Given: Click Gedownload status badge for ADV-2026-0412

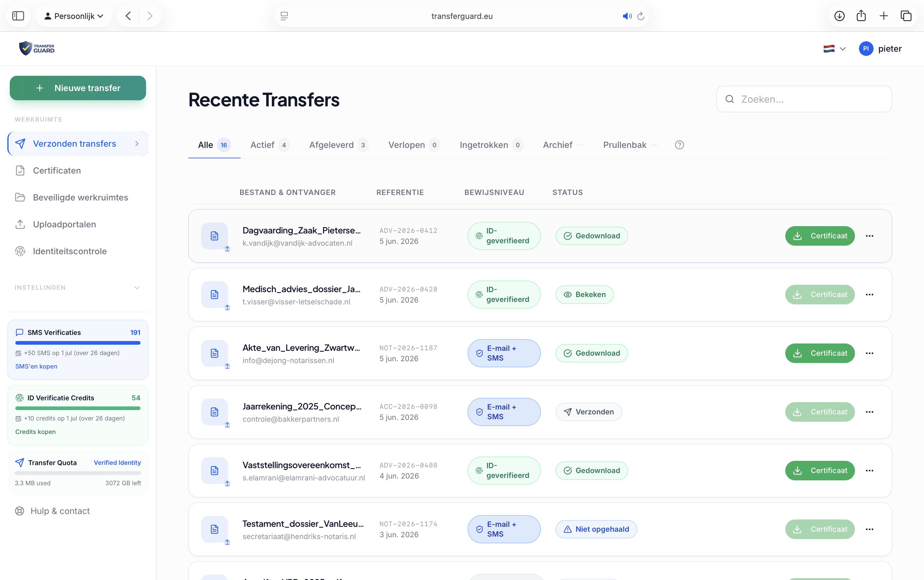Looking at the screenshot, I should [592, 236].
